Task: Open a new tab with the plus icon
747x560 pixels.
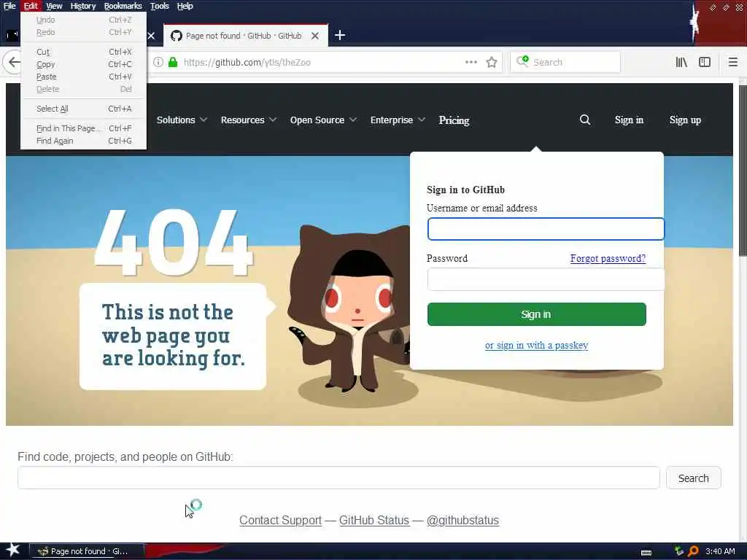Action: coord(340,35)
